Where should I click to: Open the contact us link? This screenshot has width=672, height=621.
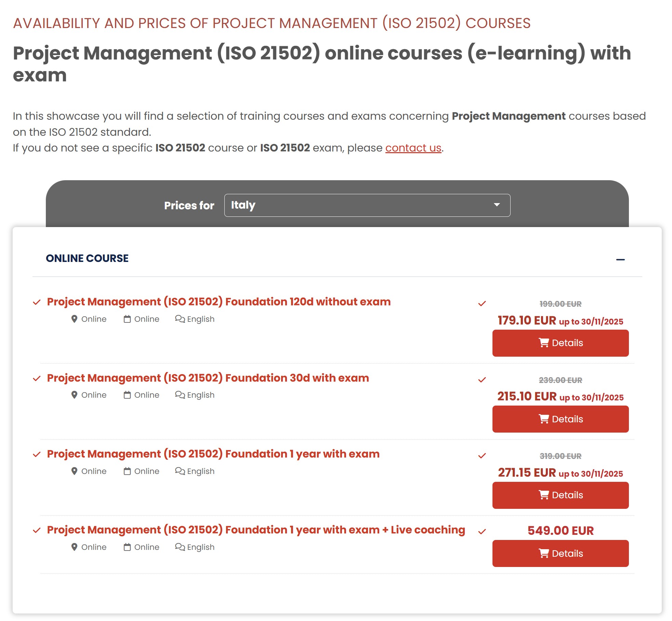click(413, 148)
